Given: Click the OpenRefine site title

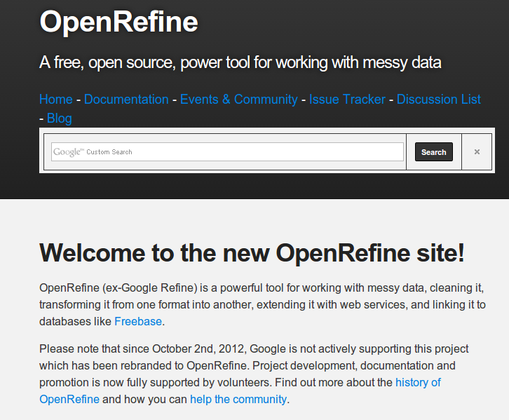Looking at the screenshot, I should tap(118, 22).
